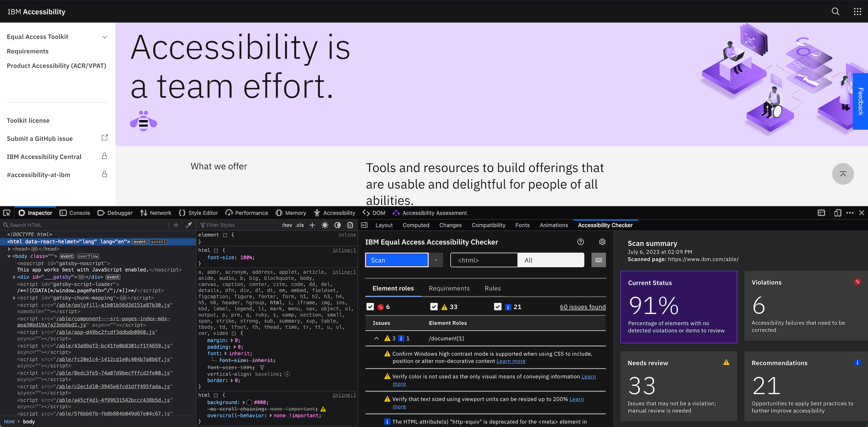Collapse the body element node
The height and width of the screenshot is (427, 868).
tap(9, 256)
